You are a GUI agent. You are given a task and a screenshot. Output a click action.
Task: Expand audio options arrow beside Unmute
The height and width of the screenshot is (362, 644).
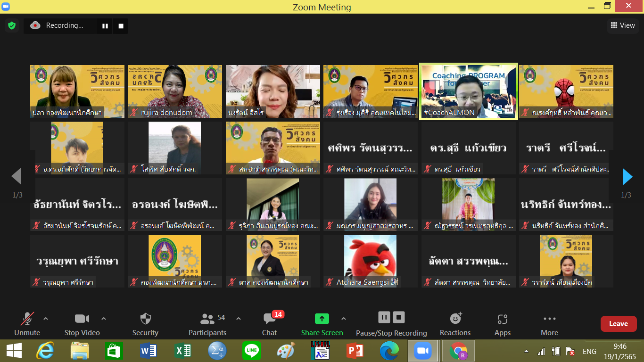pyautogui.click(x=46, y=319)
